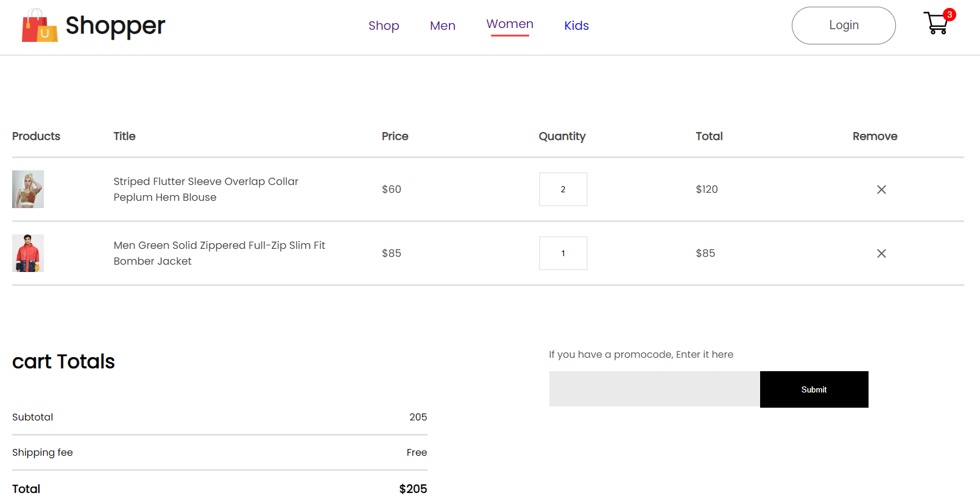
Task: Remove the Striped Flutter Sleeve Blouse from cart
Action: (x=881, y=190)
